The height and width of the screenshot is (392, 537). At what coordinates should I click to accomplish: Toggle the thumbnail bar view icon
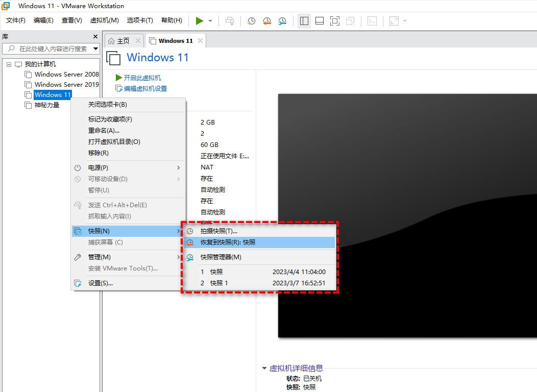pyautogui.click(x=320, y=21)
